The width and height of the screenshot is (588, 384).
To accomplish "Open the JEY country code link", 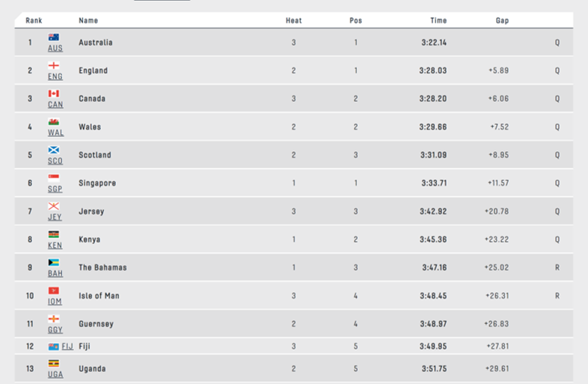I will (55, 217).
